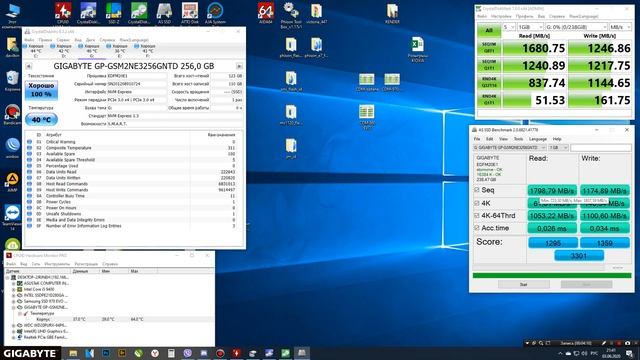Click the red record-circle icon in taskbar
Image resolution: width=640 pixels, height=360 pixels.
click(x=220, y=353)
